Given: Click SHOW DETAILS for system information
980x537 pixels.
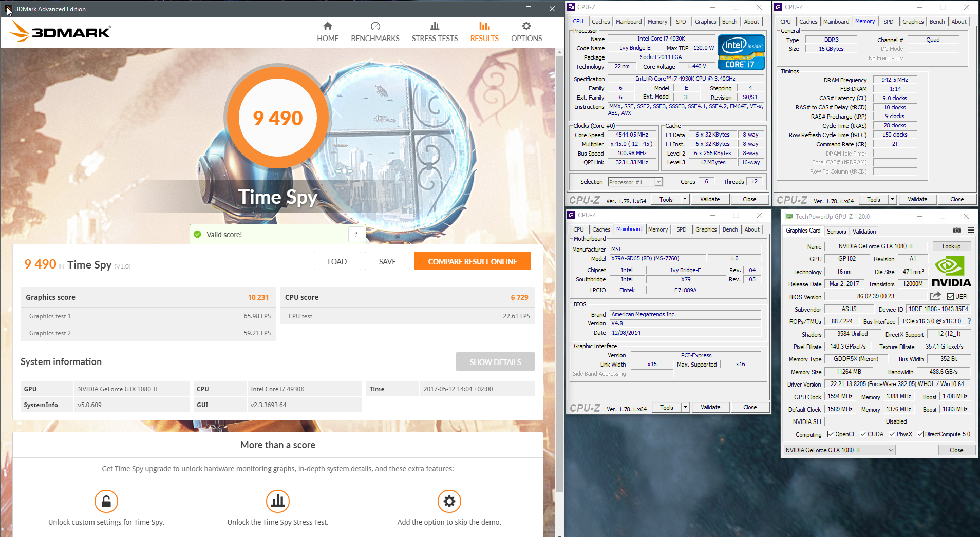Looking at the screenshot, I should click(495, 362).
